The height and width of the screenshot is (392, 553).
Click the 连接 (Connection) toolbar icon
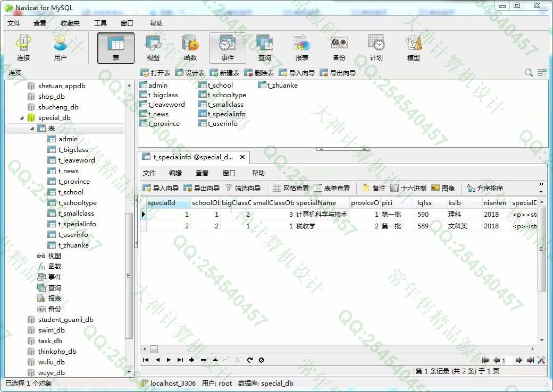(x=23, y=48)
